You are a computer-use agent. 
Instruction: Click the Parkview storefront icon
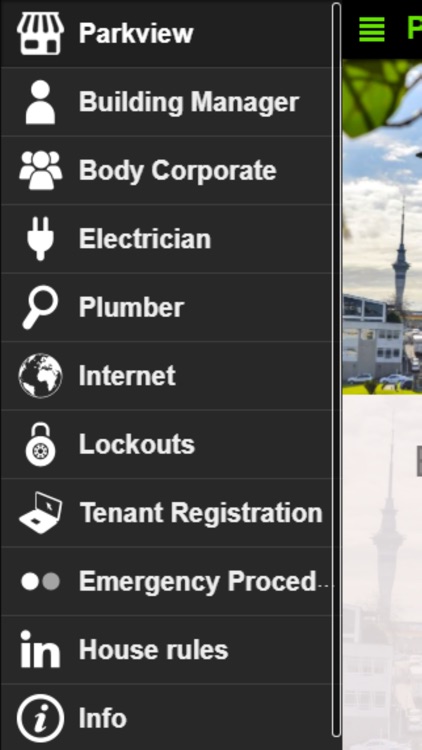point(40,33)
